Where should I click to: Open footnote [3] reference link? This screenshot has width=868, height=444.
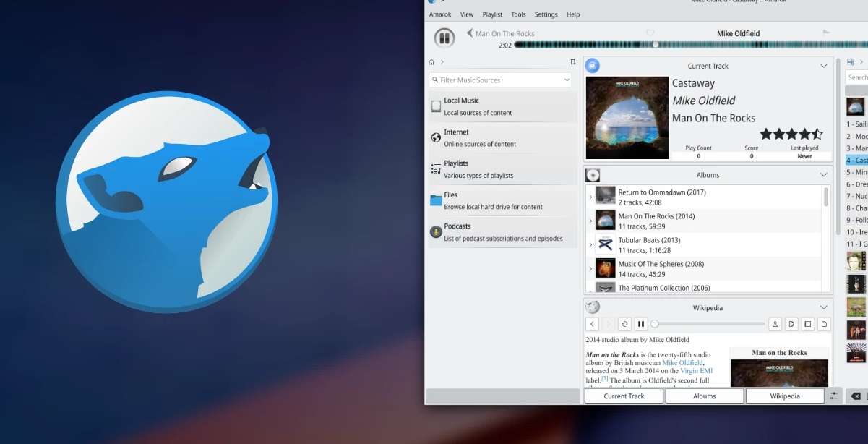[x=605, y=378]
